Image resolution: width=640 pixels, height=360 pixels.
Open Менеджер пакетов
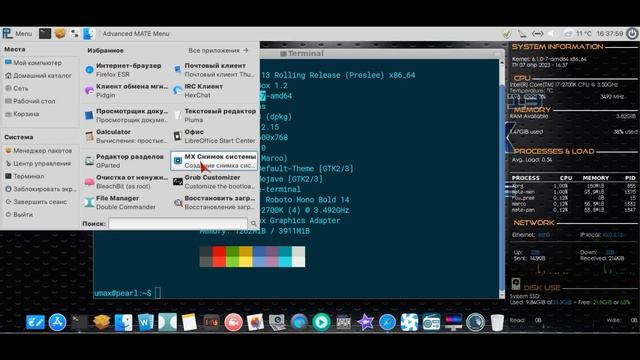pos(38,151)
